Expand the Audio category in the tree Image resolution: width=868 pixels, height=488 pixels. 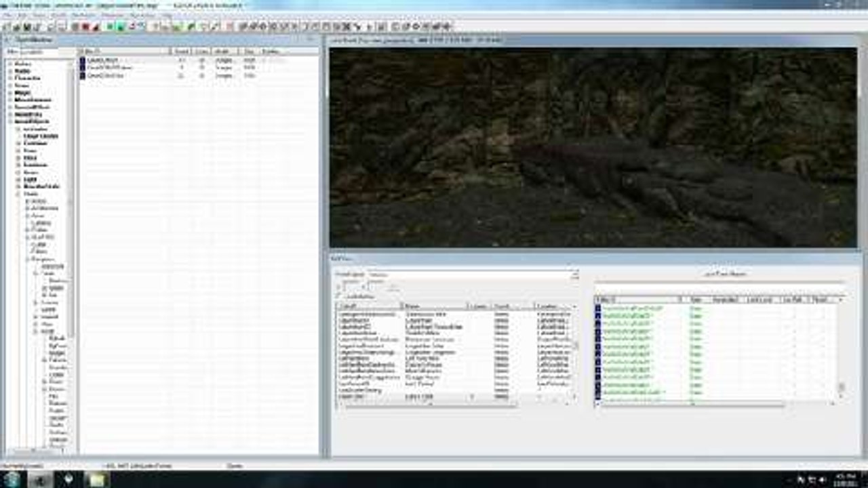click(9, 70)
